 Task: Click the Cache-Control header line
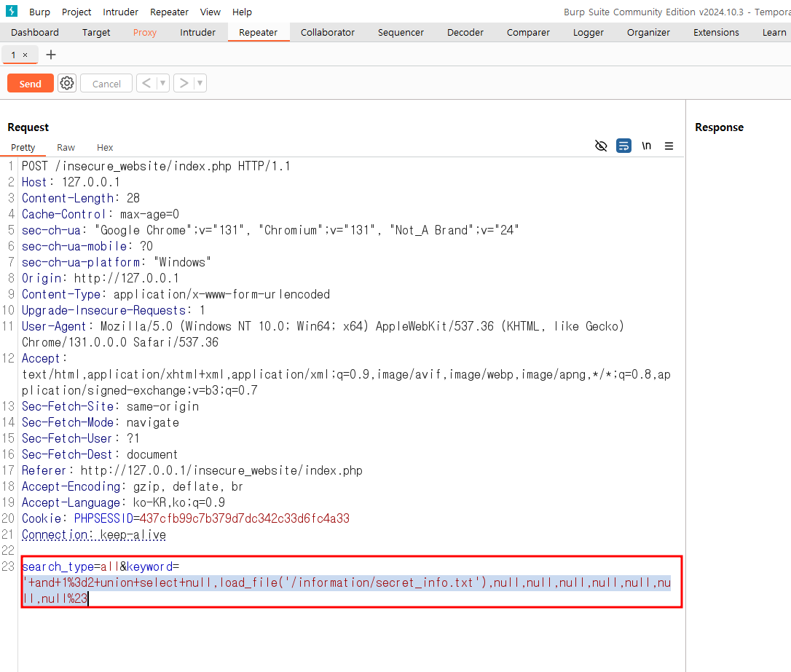point(101,214)
